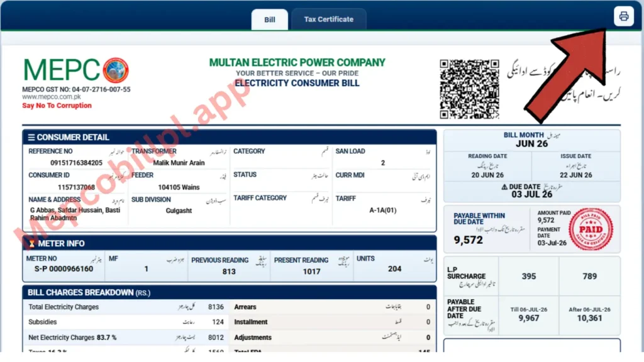Click transformer name Malik Munir Arain
644x362 pixels.
click(179, 163)
